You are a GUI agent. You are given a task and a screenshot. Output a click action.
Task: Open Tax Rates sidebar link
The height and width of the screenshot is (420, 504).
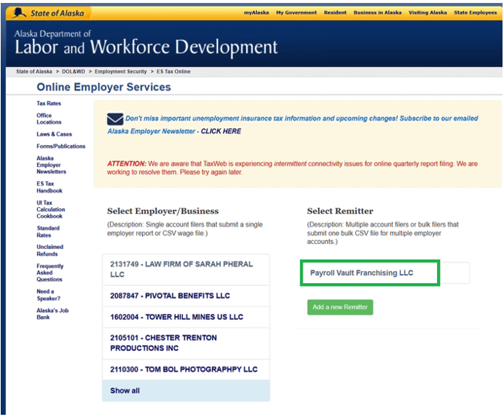point(49,103)
